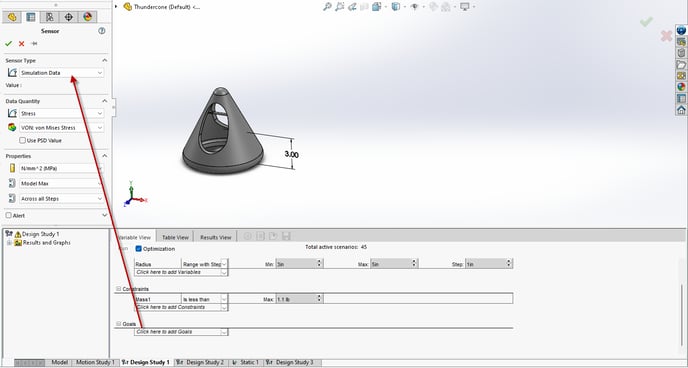Increment the Max 1.1 lb constraint stepper
Viewport: 688px width, 368px height.
pyautogui.click(x=319, y=297)
